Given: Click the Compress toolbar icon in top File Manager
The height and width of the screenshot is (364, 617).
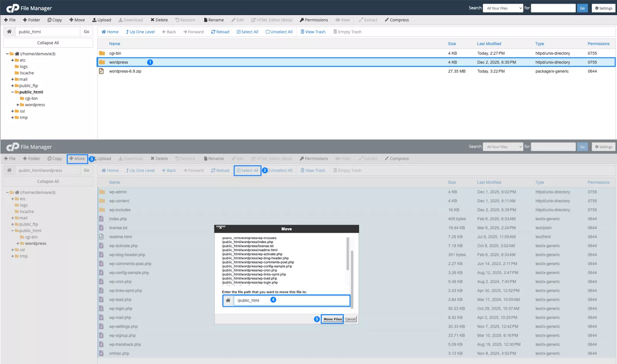Looking at the screenshot, I should pyautogui.click(x=387, y=20).
